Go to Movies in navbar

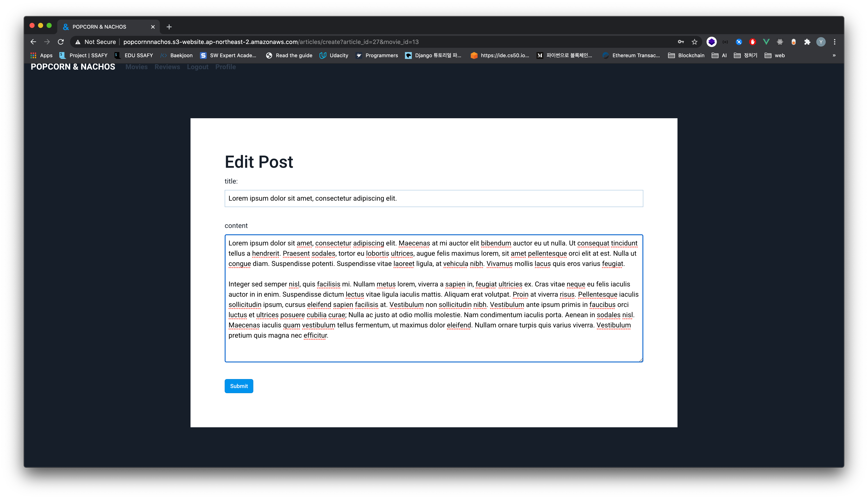136,67
